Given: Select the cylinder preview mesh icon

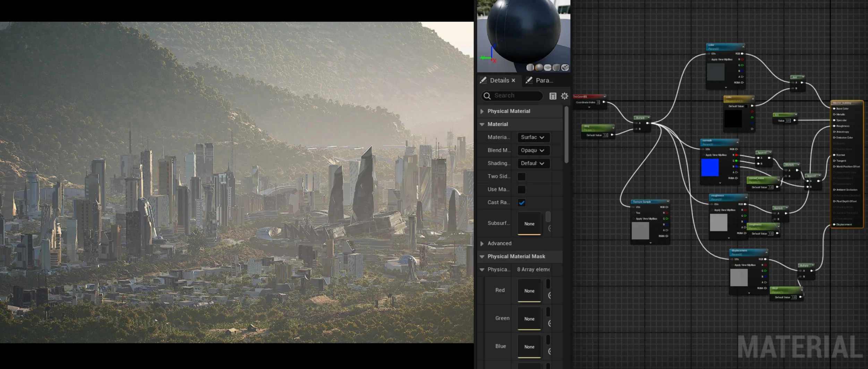Looking at the screenshot, I should [530, 68].
